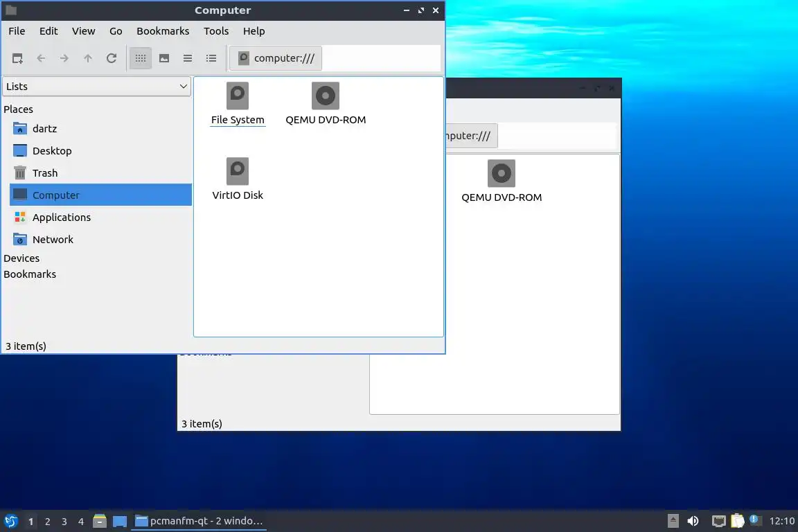Image resolution: width=798 pixels, height=532 pixels.
Task: Launch file manager from panel quicklaunch
Action: coord(100,522)
